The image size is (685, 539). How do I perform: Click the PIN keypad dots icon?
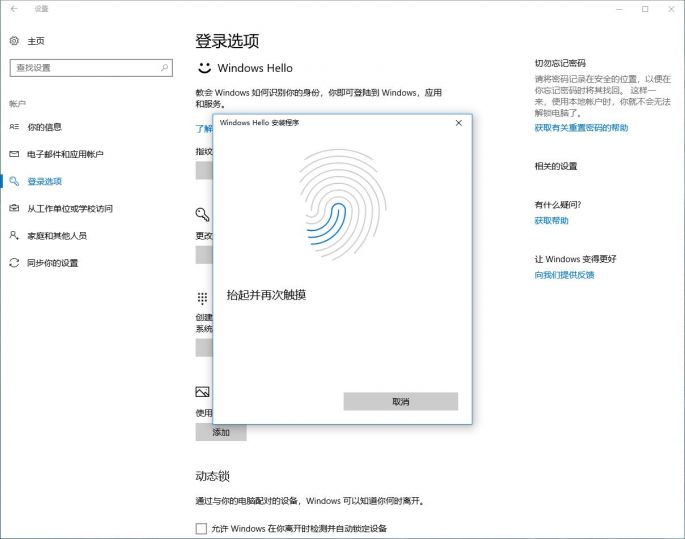pyautogui.click(x=202, y=298)
